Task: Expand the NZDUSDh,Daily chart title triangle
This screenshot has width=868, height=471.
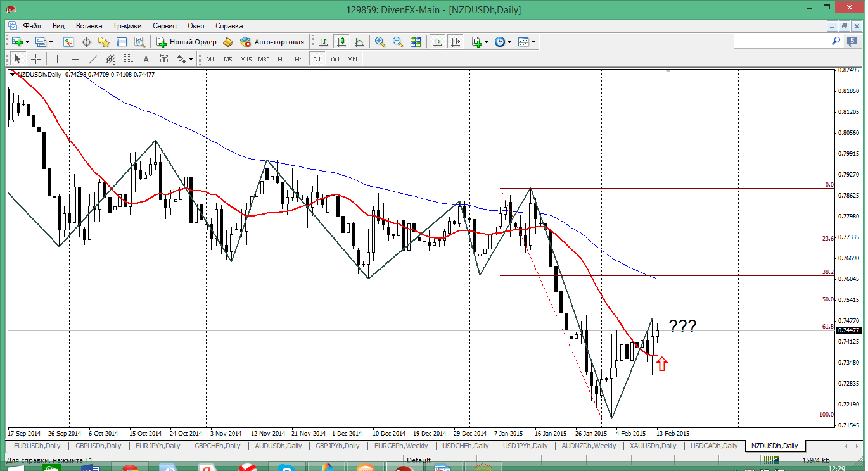Action: (x=13, y=74)
